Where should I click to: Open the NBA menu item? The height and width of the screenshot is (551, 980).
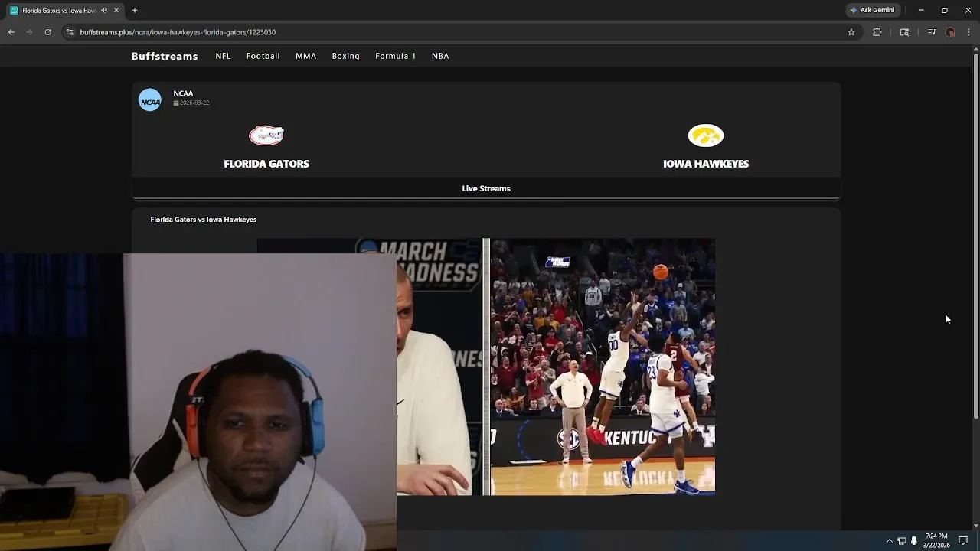(x=440, y=56)
